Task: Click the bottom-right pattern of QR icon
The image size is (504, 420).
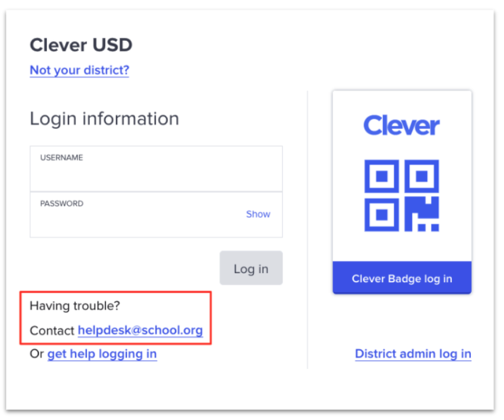Action: coord(421,215)
